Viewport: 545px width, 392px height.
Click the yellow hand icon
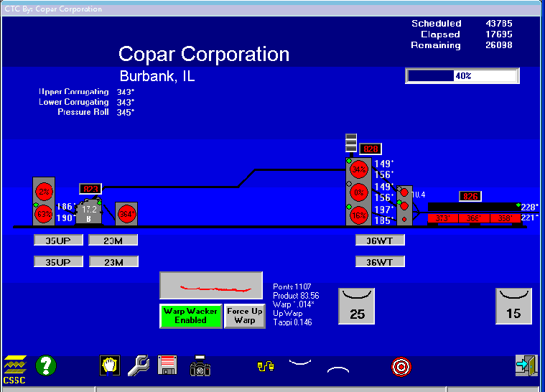110,365
